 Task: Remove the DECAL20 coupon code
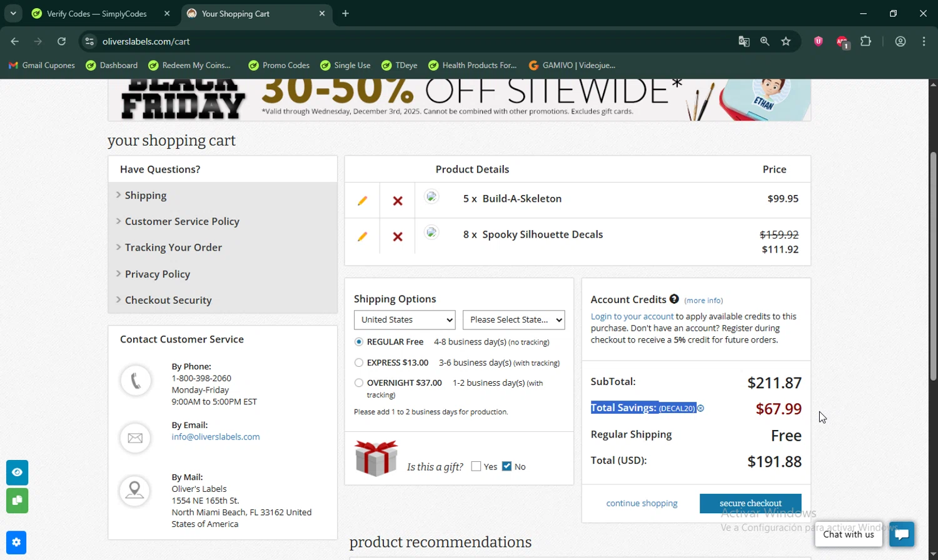point(700,408)
